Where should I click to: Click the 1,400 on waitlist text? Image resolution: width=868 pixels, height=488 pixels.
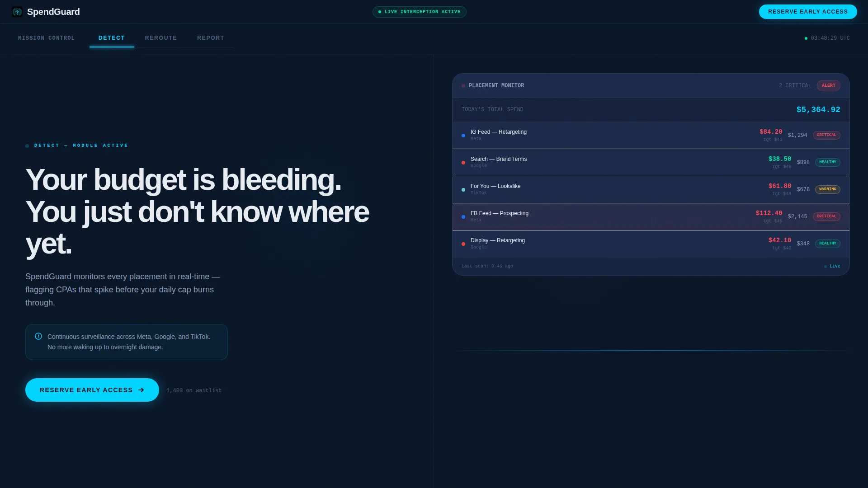[194, 390]
